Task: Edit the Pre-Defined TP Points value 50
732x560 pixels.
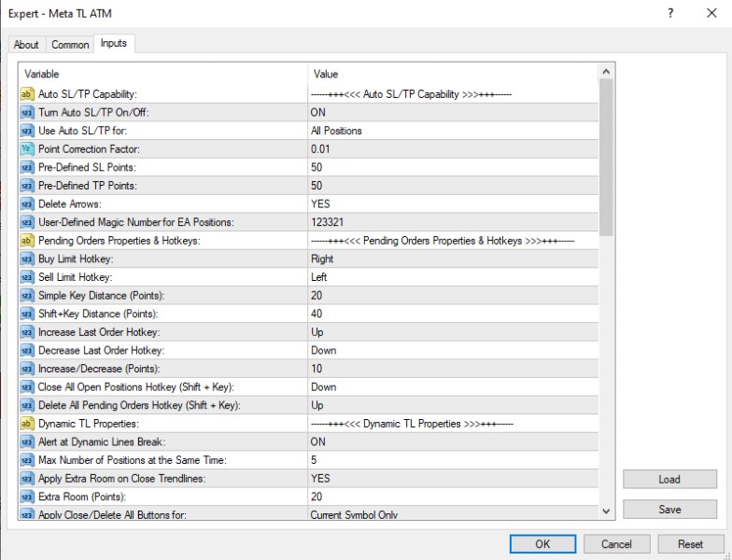Action: 453,186
